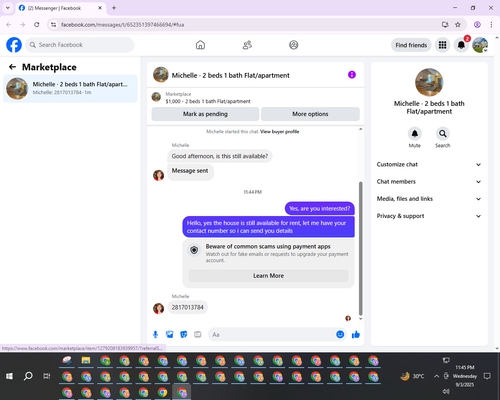
Task: Attach a file using the photo icon
Action: coord(170,334)
